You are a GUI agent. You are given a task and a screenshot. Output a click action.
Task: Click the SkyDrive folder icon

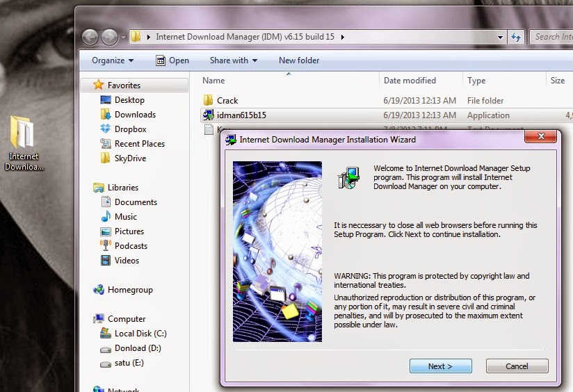click(x=105, y=158)
